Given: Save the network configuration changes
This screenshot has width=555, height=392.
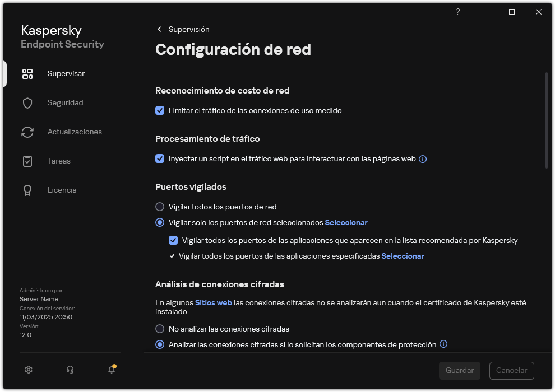Looking at the screenshot, I should click(x=459, y=370).
